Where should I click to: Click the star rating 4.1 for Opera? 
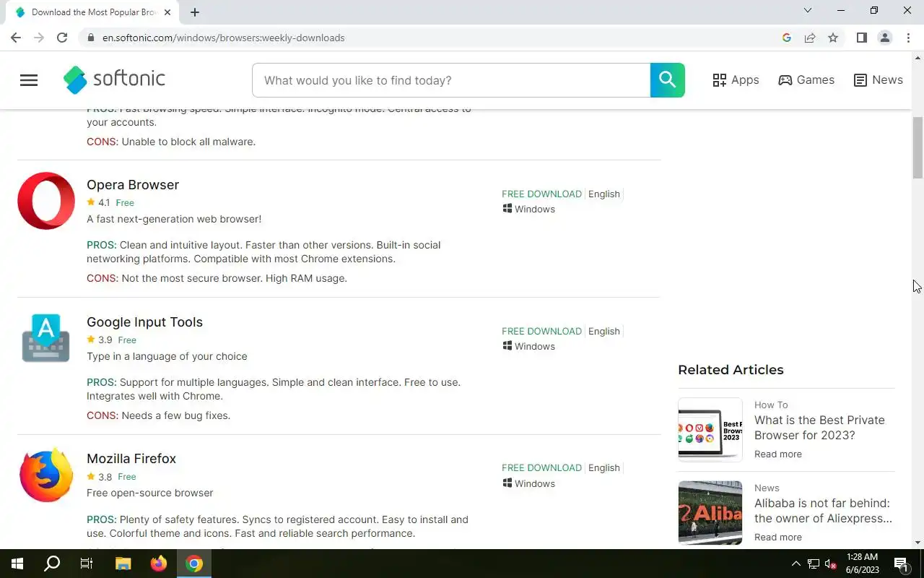tap(98, 202)
